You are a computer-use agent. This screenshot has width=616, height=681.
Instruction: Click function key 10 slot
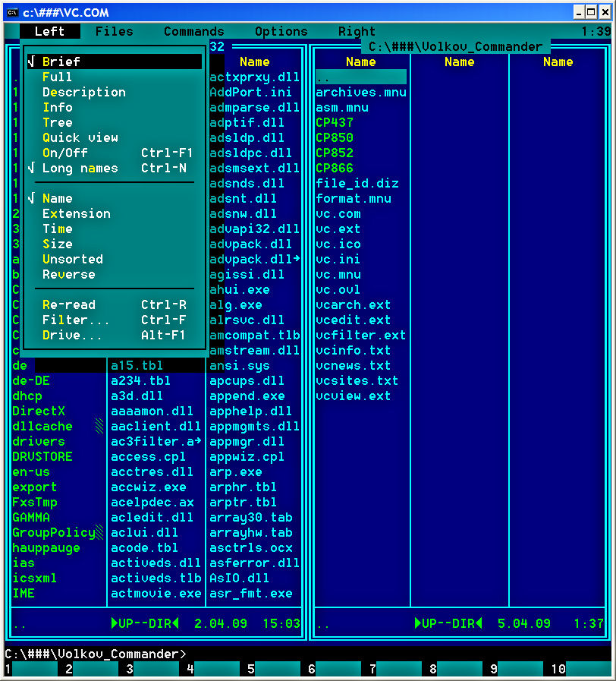[589, 669]
